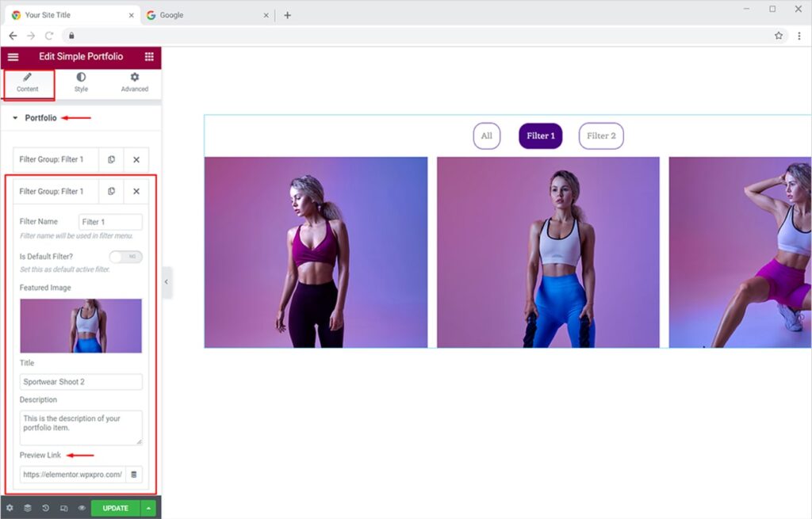Click the green Update button
The image size is (812, 519).
click(115, 508)
